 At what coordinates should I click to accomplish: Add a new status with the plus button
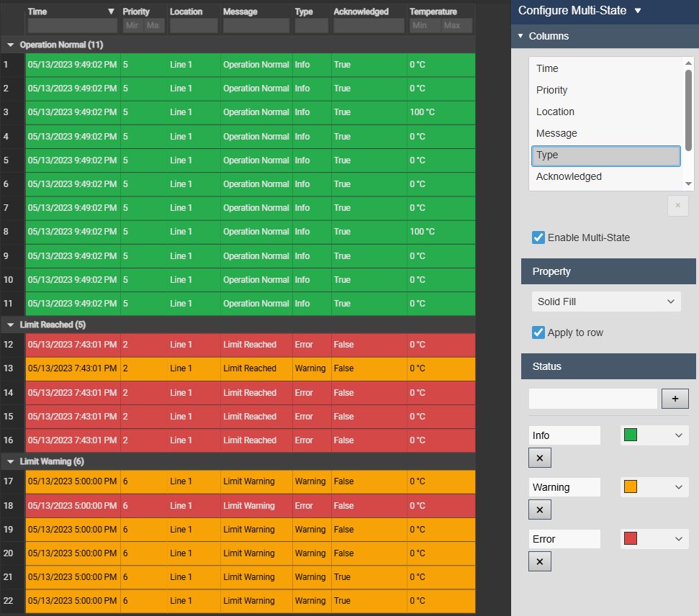(x=675, y=399)
